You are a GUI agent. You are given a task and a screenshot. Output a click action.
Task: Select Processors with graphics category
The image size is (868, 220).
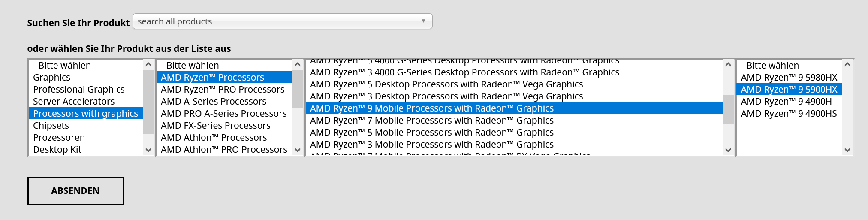86,113
